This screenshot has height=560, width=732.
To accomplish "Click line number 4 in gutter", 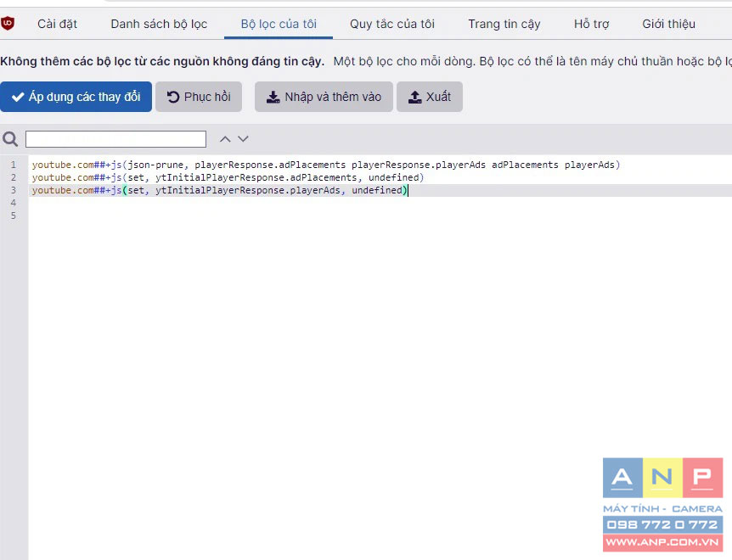I will pyautogui.click(x=14, y=203).
